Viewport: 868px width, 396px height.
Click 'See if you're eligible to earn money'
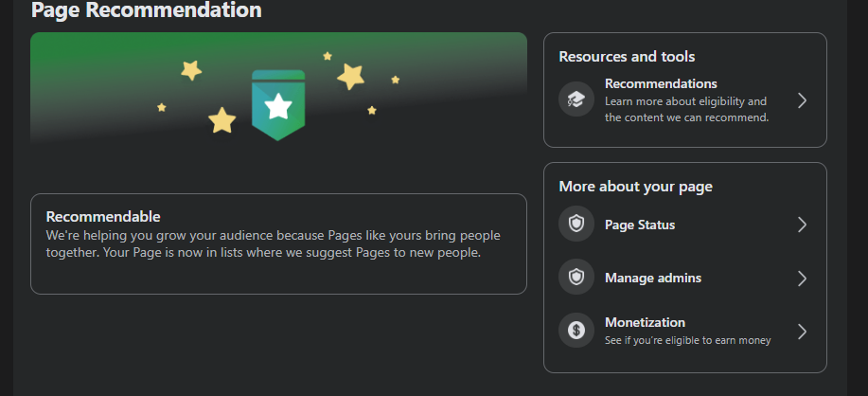(687, 340)
